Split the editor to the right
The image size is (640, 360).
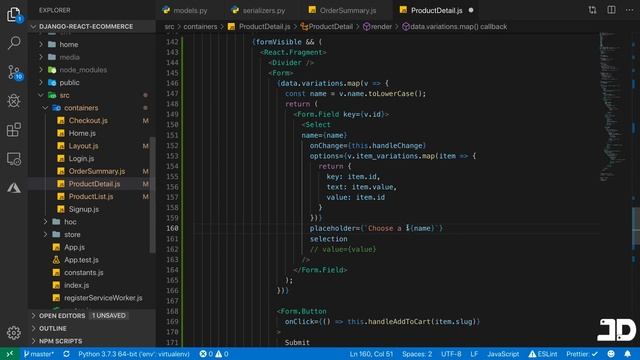coord(611,10)
